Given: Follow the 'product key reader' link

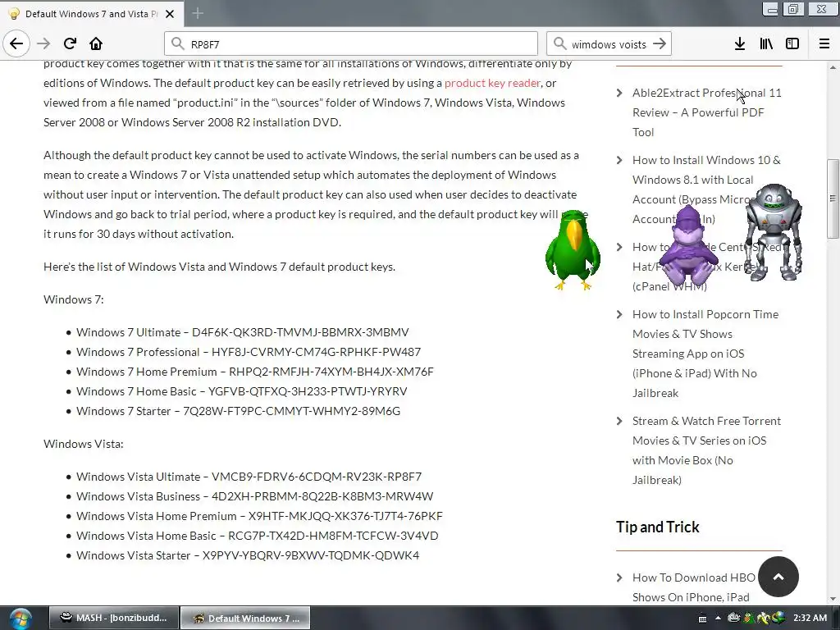Looking at the screenshot, I should pos(492,83).
